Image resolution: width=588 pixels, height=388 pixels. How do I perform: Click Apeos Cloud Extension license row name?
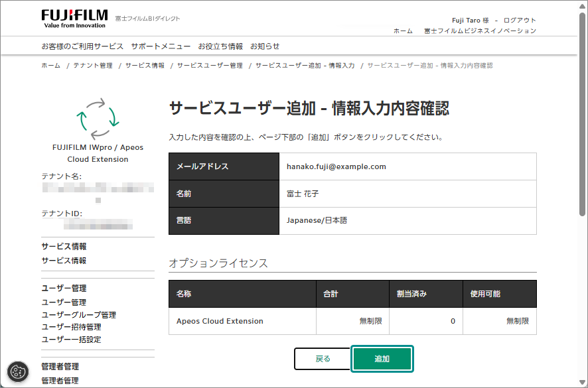pos(220,321)
